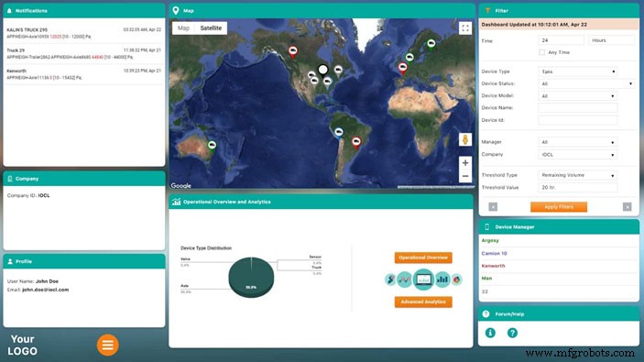This screenshot has width=644, height=362.
Task: Open the Manager dropdown
Action: [577, 142]
